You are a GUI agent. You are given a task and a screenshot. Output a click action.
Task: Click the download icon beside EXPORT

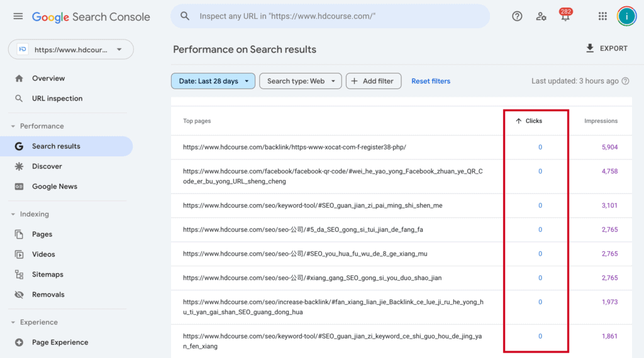pyautogui.click(x=590, y=48)
